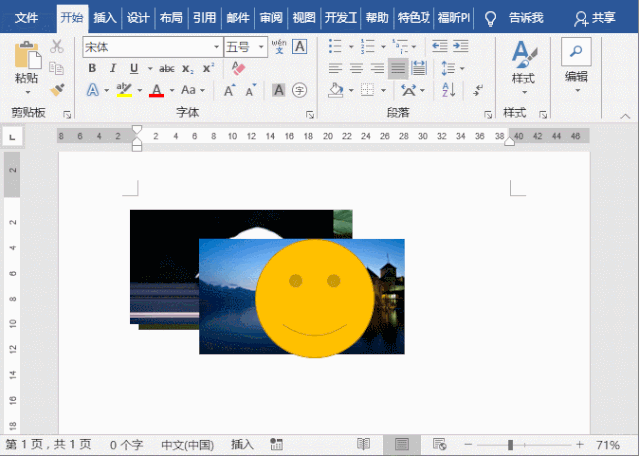Select the Format Painter brush icon

coord(57,90)
